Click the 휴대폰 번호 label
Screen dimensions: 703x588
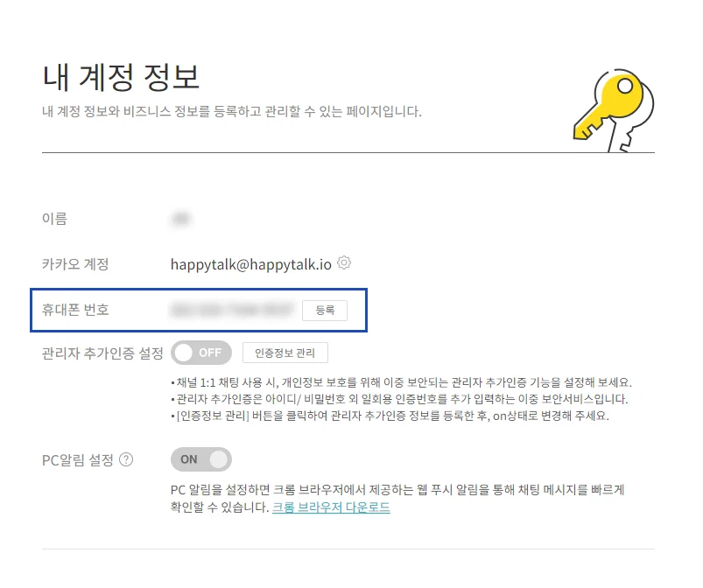click(75, 310)
